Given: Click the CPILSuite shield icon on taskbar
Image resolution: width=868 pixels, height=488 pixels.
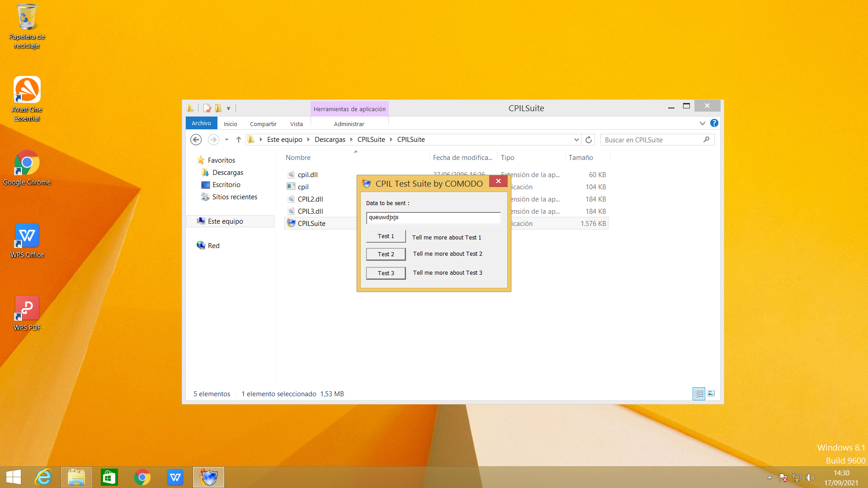Looking at the screenshot, I should tap(208, 477).
